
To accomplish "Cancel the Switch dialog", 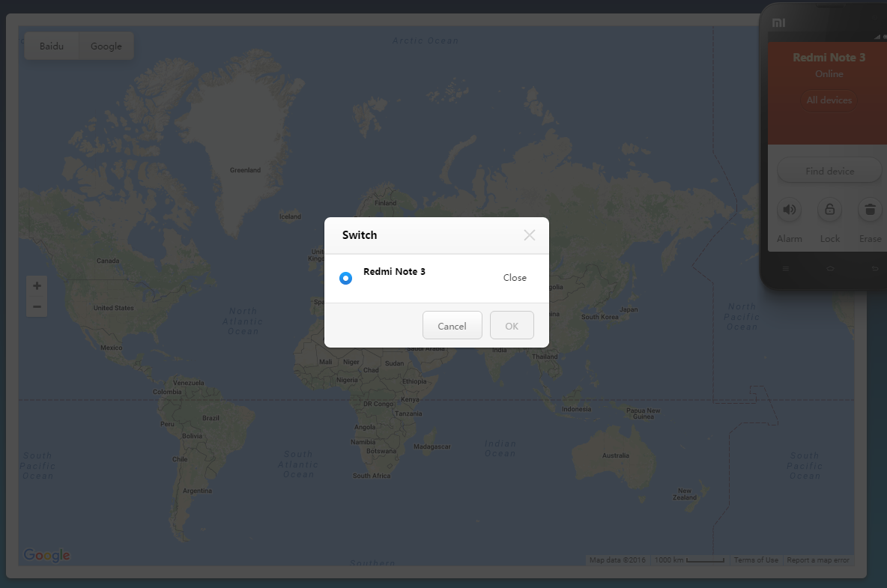I will pos(452,326).
